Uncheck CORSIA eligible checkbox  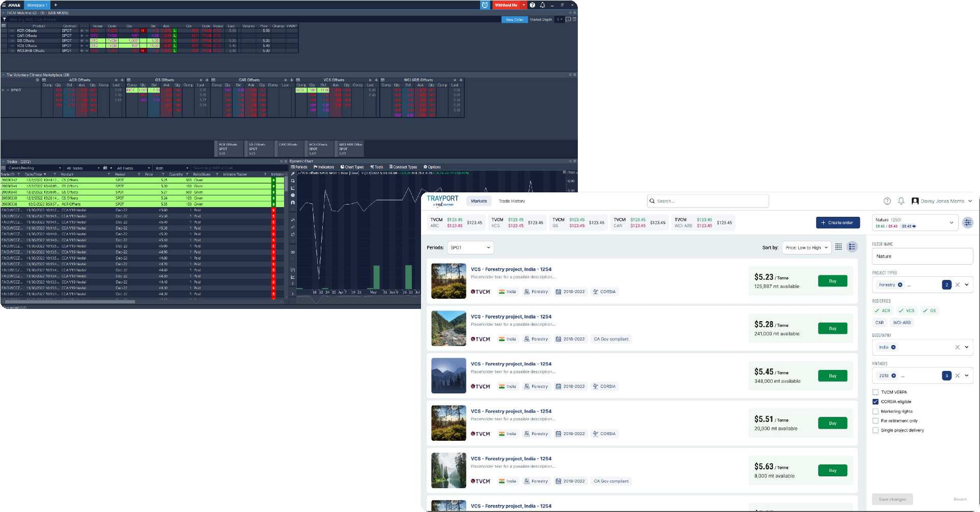coord(875,402)
